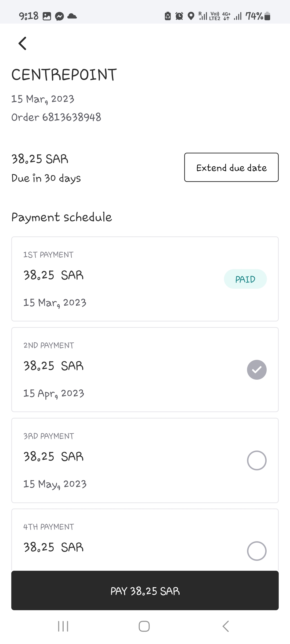The image size is (290, 644).
Task: Tap the Messenger notification icon
Action: pyautogui.click(x=59, y=17)
